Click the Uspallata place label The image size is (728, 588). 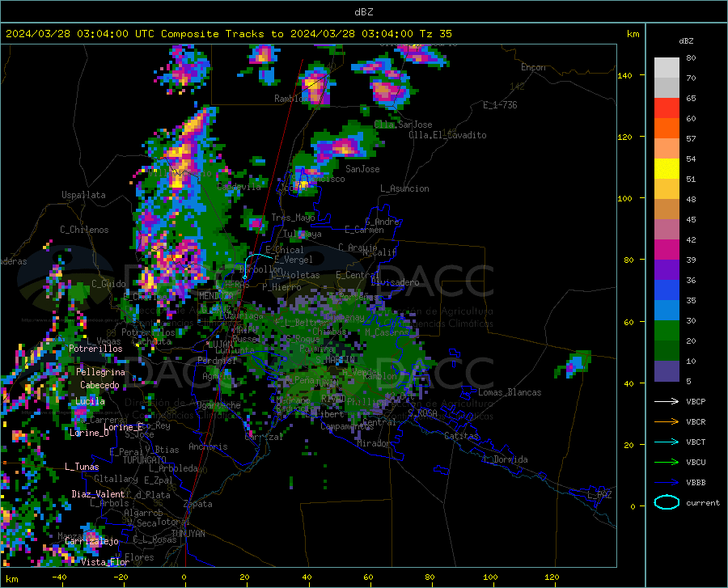pos(83,195)
